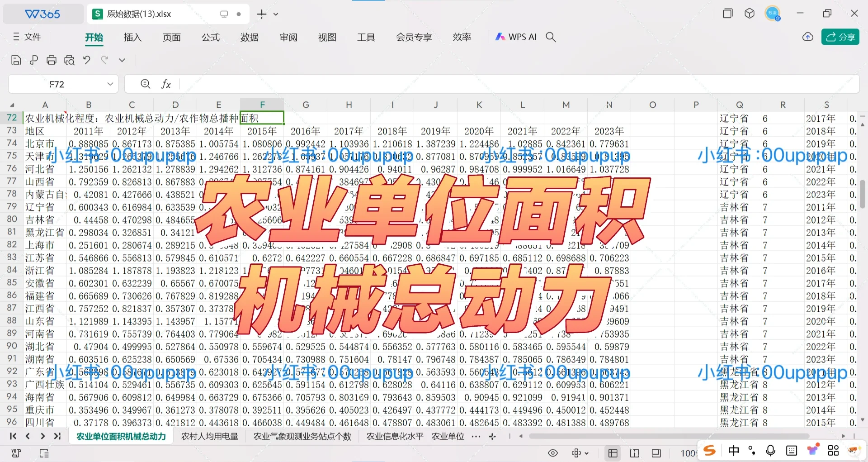Viewport: 868px width, 462px height.
Task: Open the sheet list ellipsis
Action: tap(476, 436)
